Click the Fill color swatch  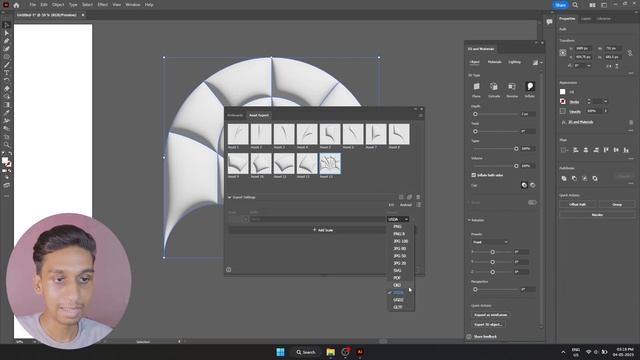(563, 92)
